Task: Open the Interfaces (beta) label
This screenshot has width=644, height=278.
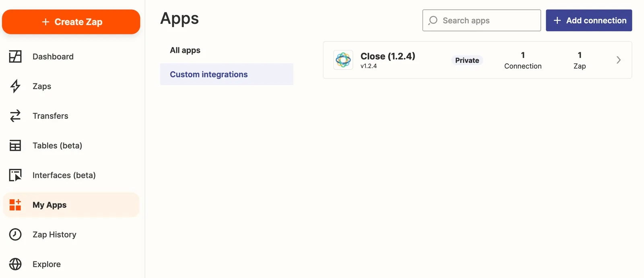Action: (x=64, y=175)
